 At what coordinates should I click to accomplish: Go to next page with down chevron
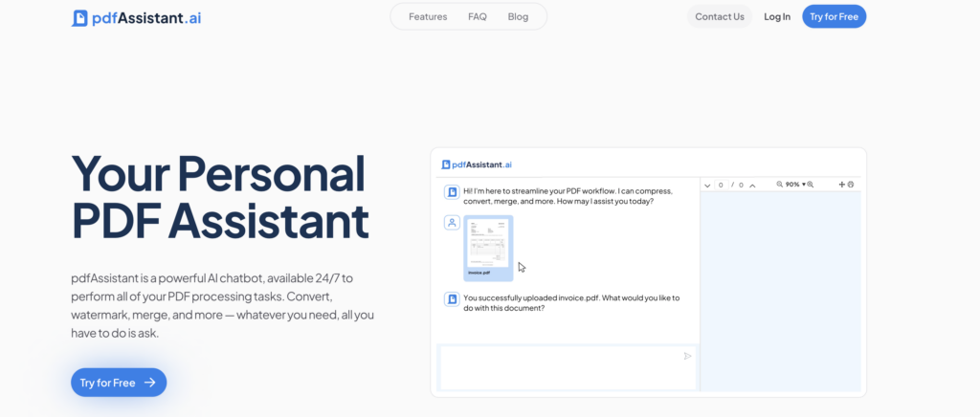pos(707,186)
